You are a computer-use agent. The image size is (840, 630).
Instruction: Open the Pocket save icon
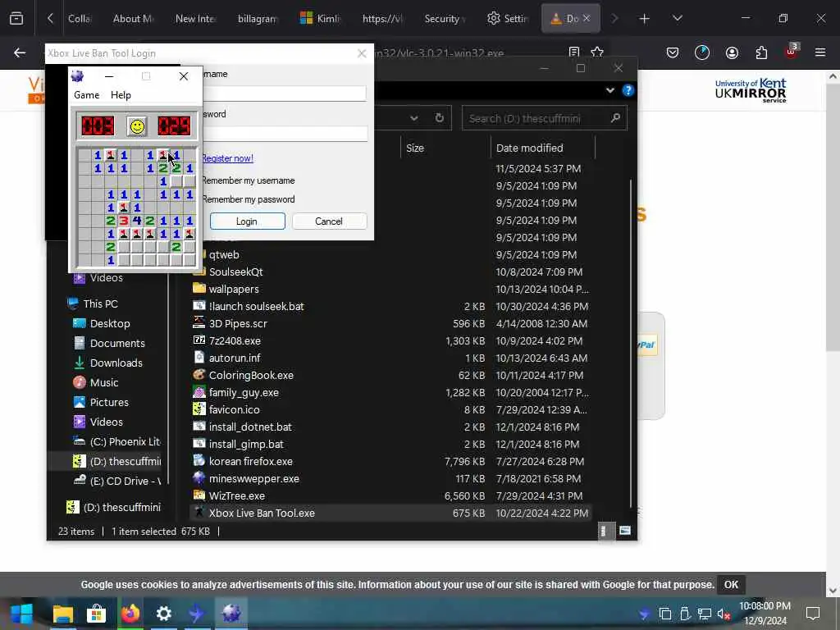[x=673, y=52]
